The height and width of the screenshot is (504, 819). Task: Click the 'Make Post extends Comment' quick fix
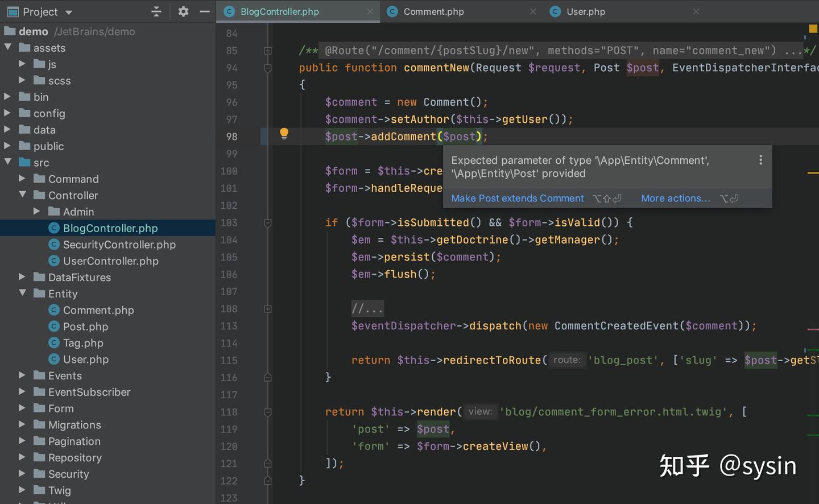pos(517,198)
